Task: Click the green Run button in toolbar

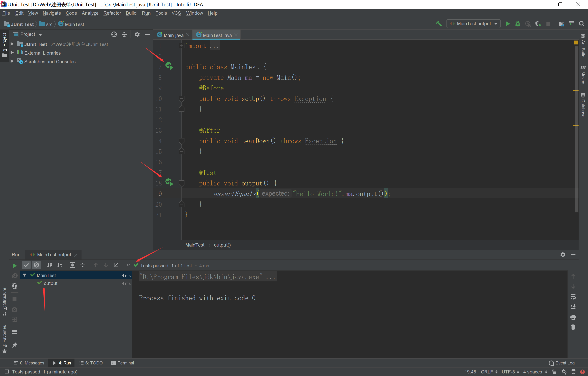Action: pyautogui.click(x=508, y=24)
